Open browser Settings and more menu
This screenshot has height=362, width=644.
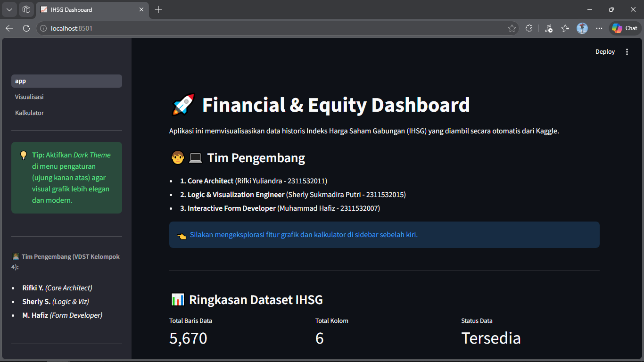(x=599, y=28)
